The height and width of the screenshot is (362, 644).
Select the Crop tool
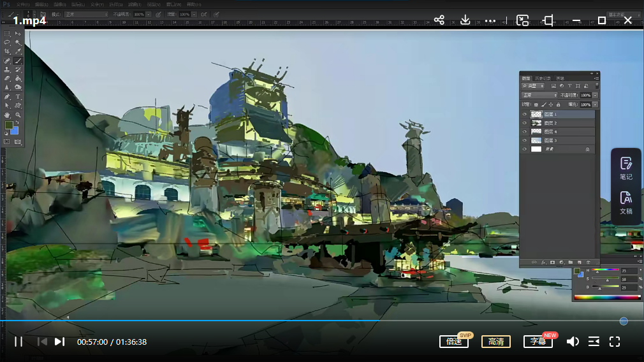(7, 51)
